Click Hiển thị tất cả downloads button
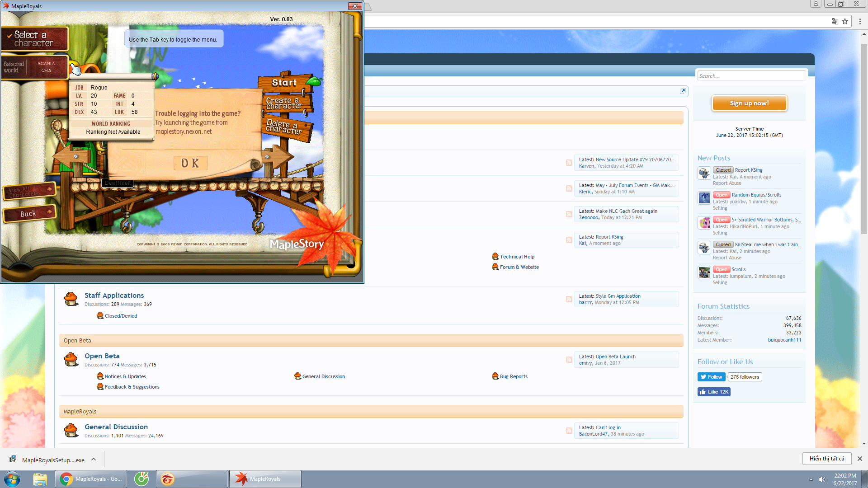Viewport: 868px width, 488px height. point(827,459)
